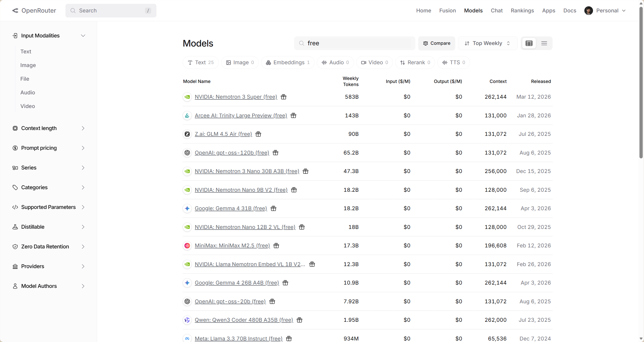Click the MiniMax logo icon
Viewport: 644px width, 342px height.
[187, 246]
